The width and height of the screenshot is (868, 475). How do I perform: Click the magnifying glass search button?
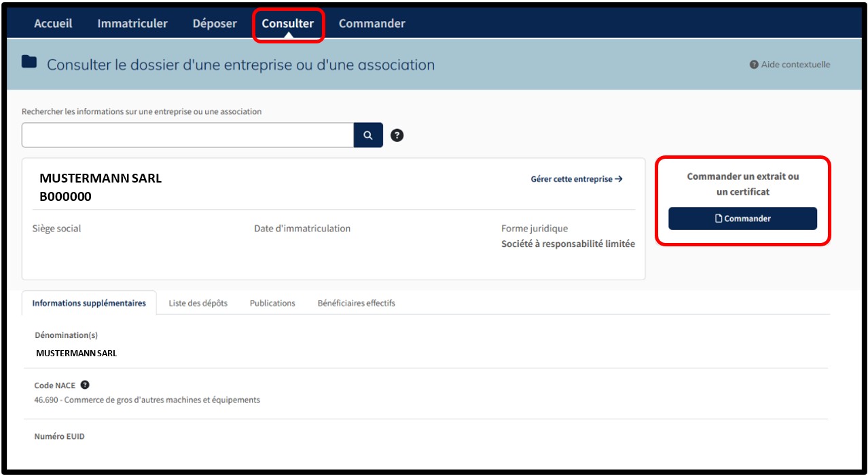(368, 135)
